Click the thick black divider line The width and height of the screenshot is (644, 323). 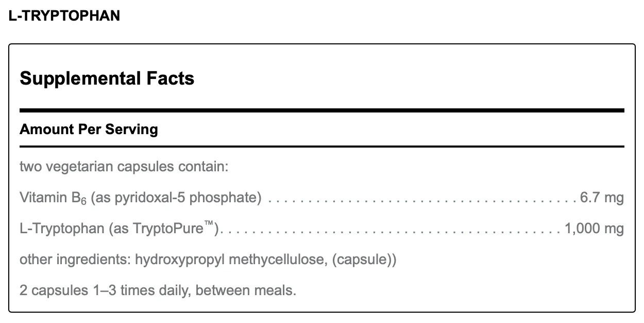tap(321, 110)
